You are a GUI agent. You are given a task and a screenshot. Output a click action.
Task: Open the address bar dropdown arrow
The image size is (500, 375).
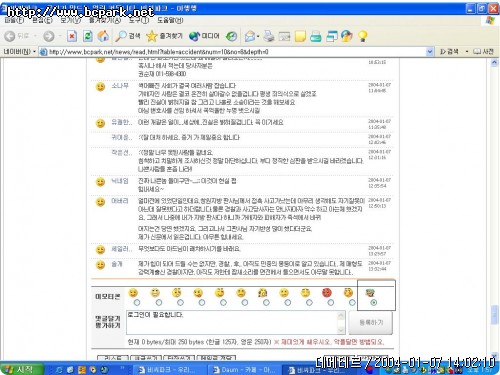[430, 52]
